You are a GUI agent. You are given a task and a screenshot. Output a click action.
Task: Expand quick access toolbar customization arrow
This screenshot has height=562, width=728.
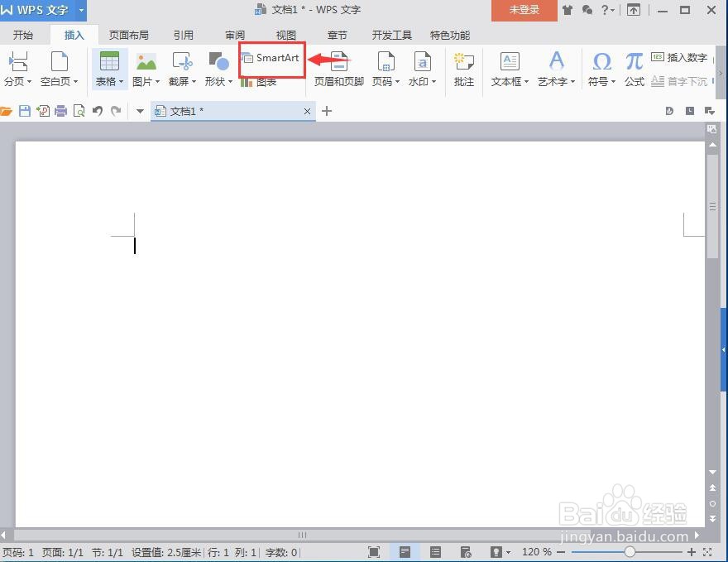(x=140, y=112)
